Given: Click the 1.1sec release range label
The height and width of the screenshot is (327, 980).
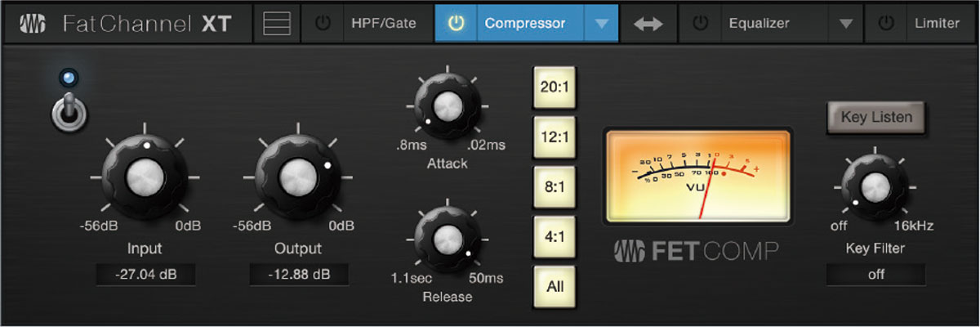Looking at the screenshot, I should (412, 279).
